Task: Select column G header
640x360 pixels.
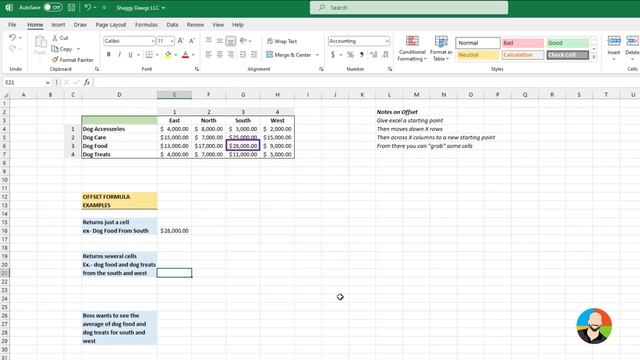Action: click(243, 95)
